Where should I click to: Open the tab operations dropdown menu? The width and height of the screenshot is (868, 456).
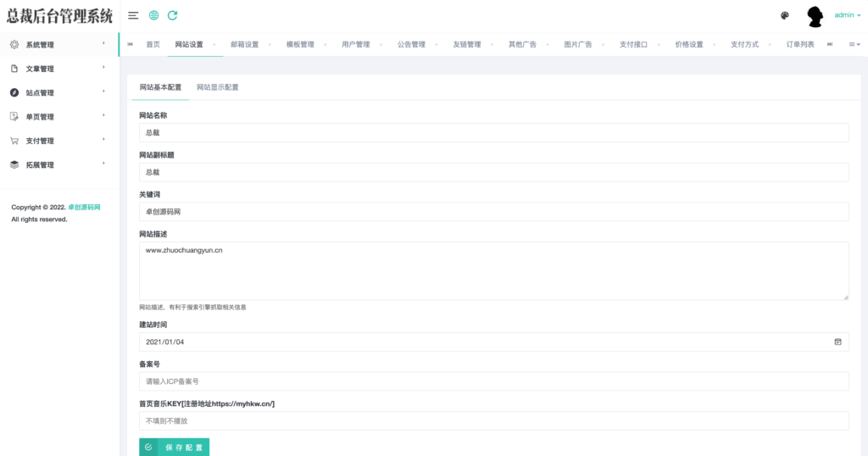(854, 44)
